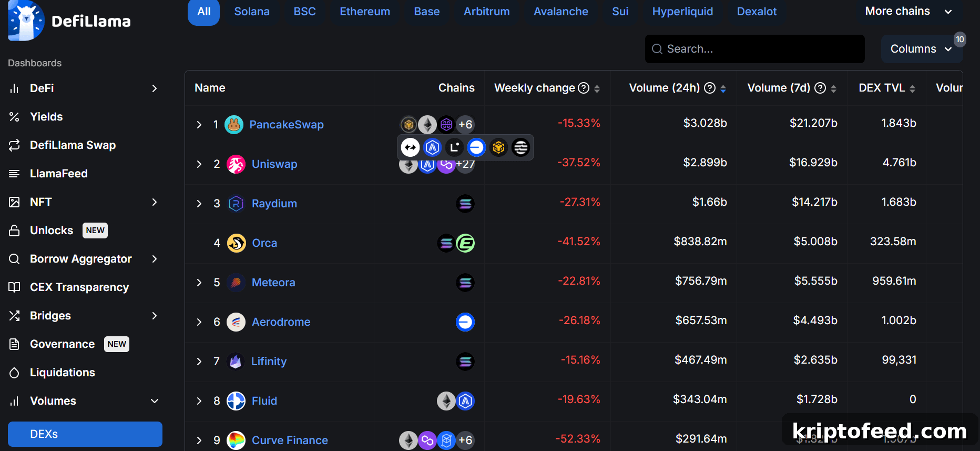Image resolution: width=980 pixels, height=451 pixels.
Task: Click the Bridges shuffle icon
Action: (14, 316)
